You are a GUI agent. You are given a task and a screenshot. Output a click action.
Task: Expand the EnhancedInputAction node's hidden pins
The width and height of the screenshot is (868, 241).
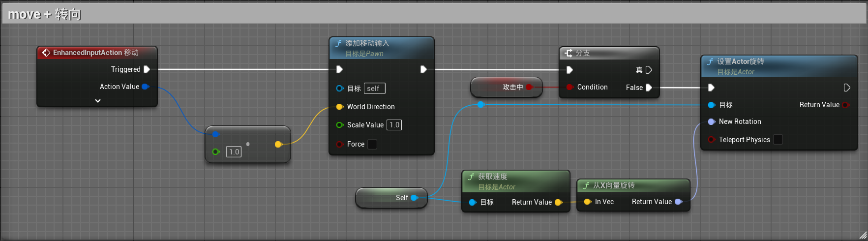[x=98, y=101]
